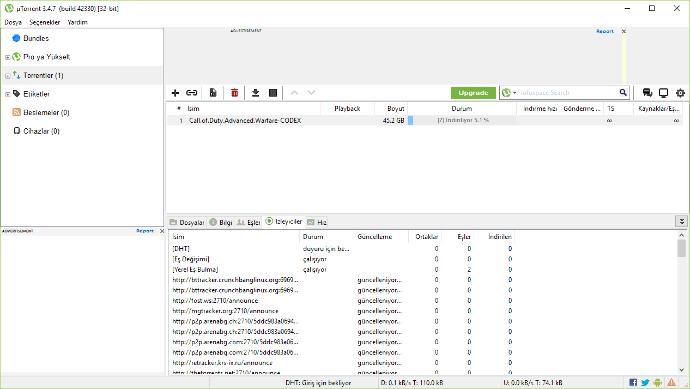
Task: Select Torrentler (1) in sidebar
Action: tap(43, 75)
